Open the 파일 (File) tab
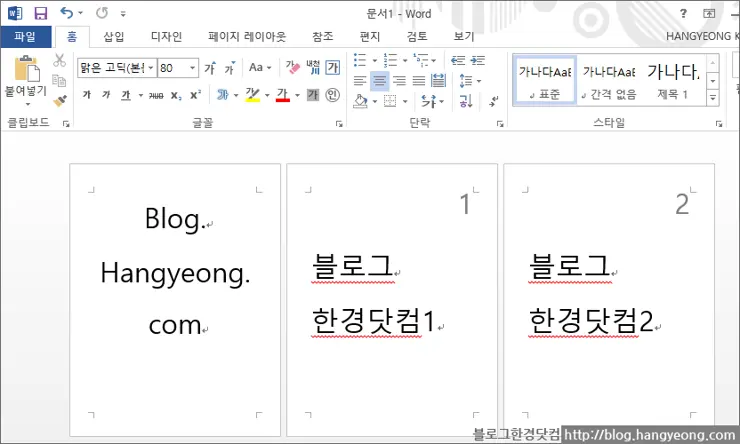Image resolution: width=740 pixels, height=444 pixels. [25, 37]
